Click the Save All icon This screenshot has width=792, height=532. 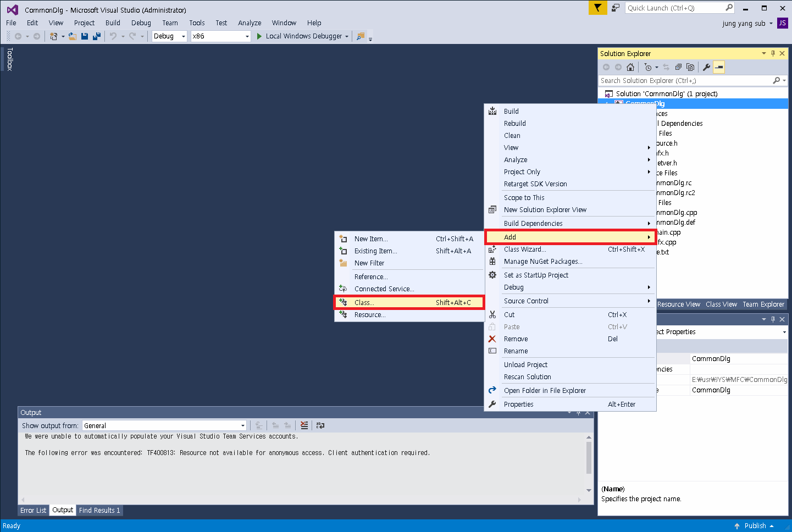point(97,36)
